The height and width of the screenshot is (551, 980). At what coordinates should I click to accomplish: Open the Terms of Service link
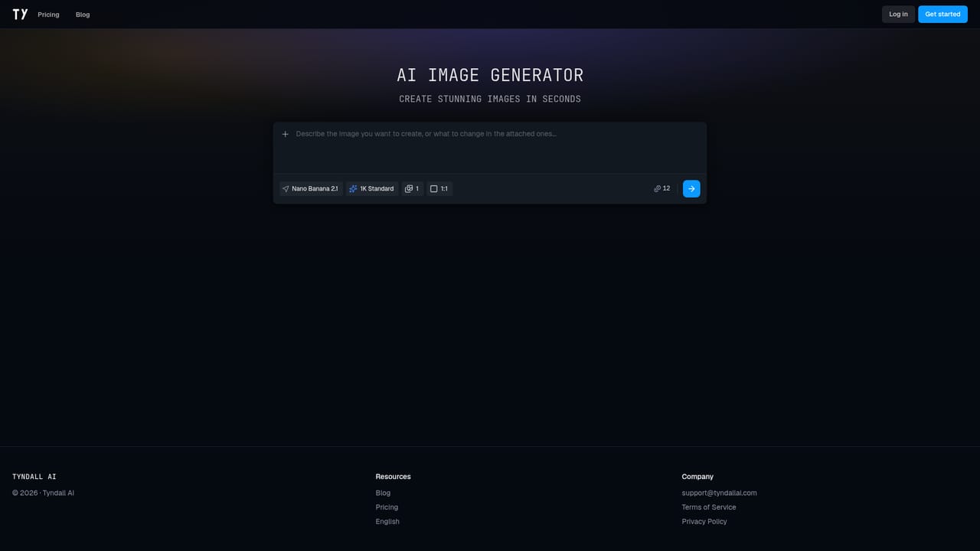pos(709,507)
